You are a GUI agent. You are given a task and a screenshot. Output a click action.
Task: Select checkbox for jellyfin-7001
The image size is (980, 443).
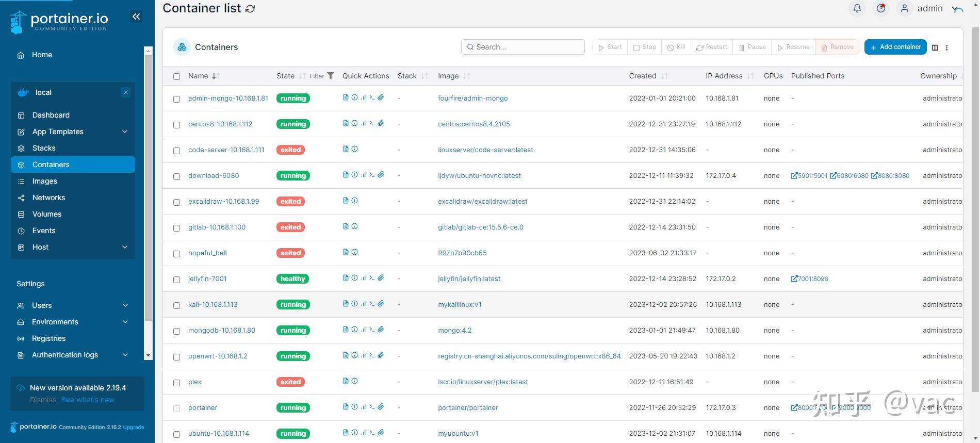point(176,280)
